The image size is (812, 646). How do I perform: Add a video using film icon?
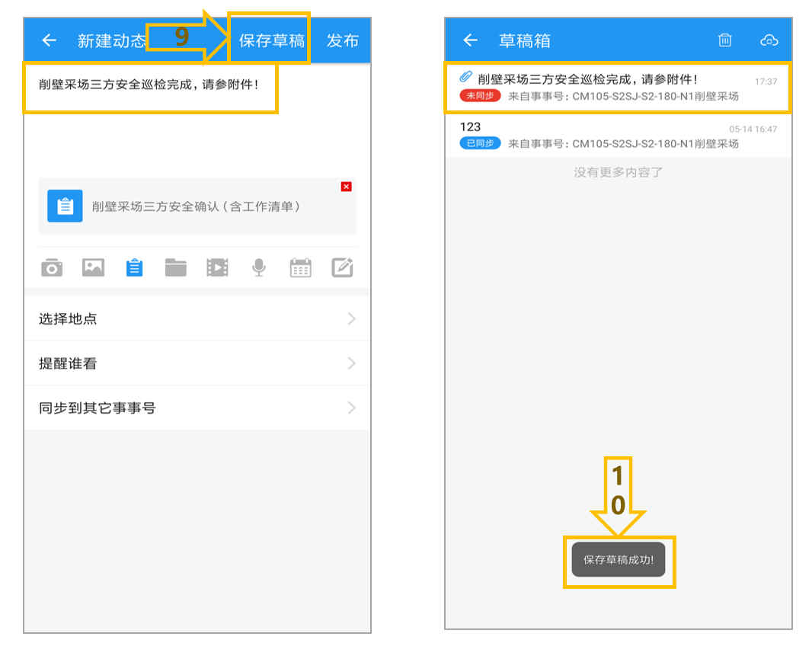tap(218, 267)
